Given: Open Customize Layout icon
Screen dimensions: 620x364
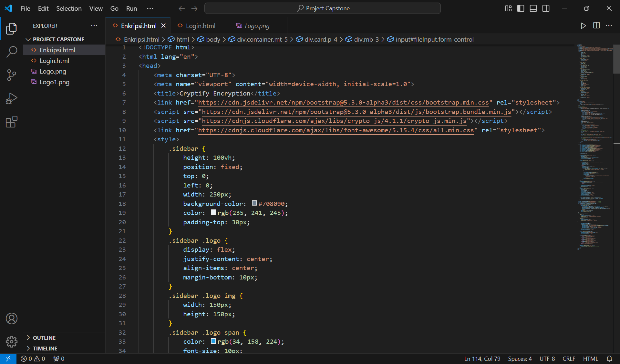Looking at the screenshot, I should pyautogui.click(x=508, y=8).
